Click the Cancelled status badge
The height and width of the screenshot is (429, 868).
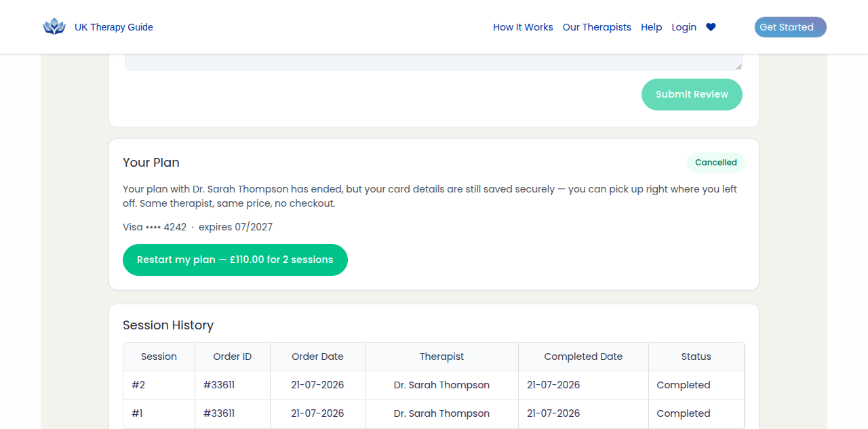(716, 163)
